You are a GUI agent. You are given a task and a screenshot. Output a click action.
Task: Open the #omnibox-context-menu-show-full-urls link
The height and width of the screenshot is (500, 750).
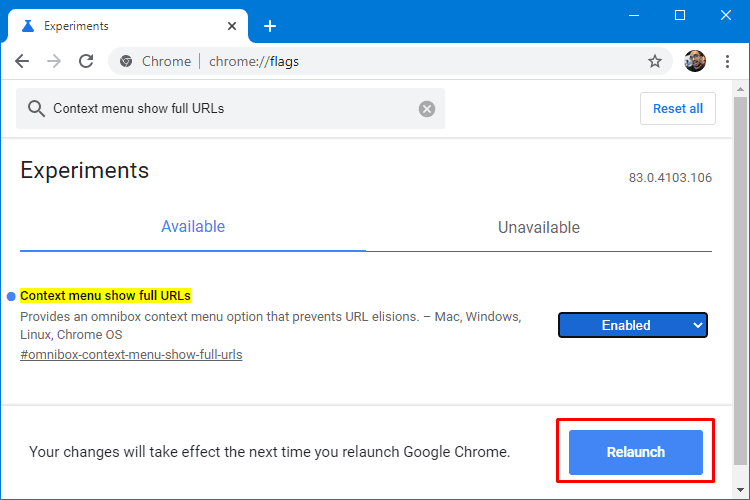(131, 355)
